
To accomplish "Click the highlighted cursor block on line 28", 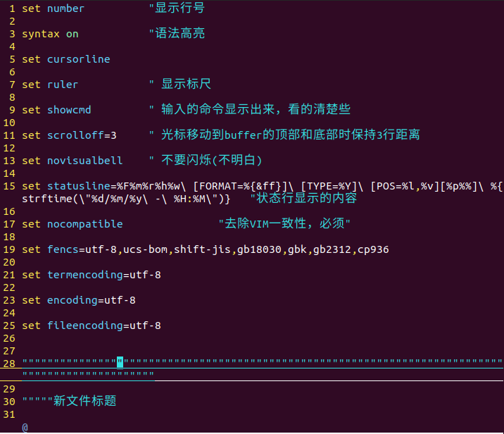I will 120,362.
